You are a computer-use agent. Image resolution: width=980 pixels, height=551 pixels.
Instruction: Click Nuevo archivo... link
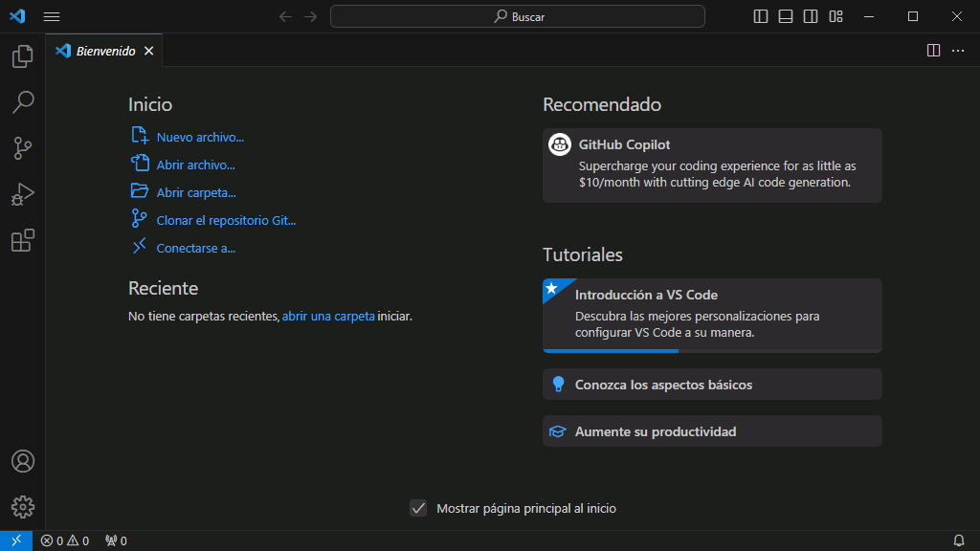tap(200, 138)
